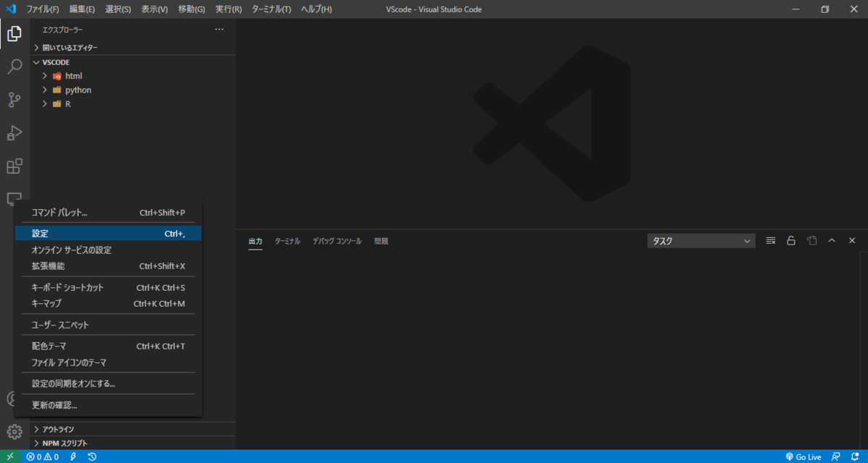Open notifications bell in status bar
Screen dimensions: 868x463
tap(855, 456)
